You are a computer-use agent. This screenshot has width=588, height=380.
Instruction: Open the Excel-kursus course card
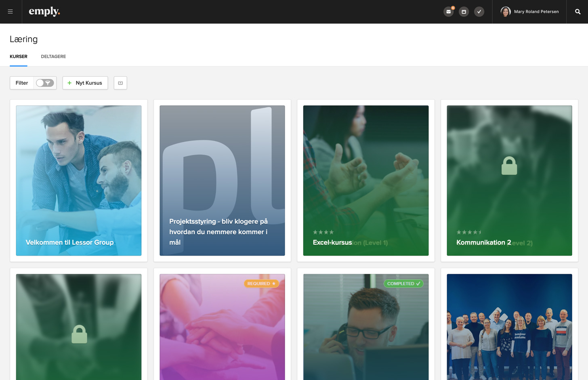pos(366,181)
